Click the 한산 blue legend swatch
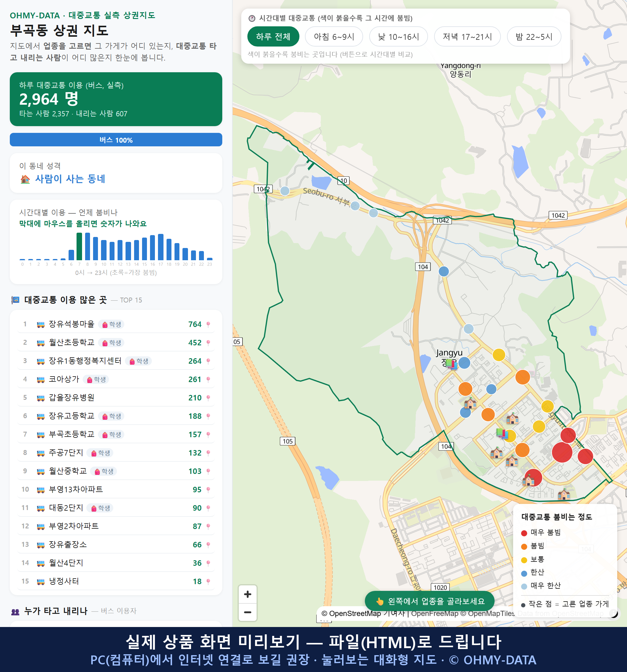The image size is (627, 672). click(x=524, y=573)
